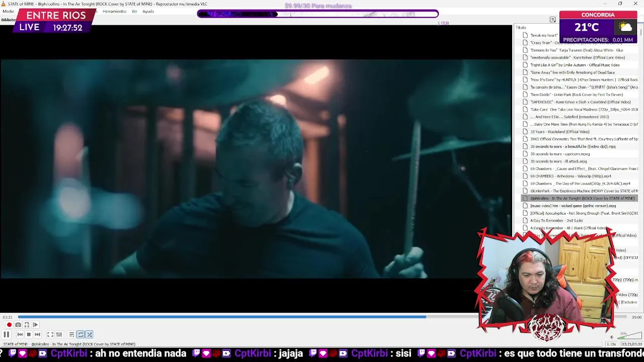Select "emotionally unavailable" Kami Kehoe entry
This screenshot has width=644, height=362.
pos(580,57)
